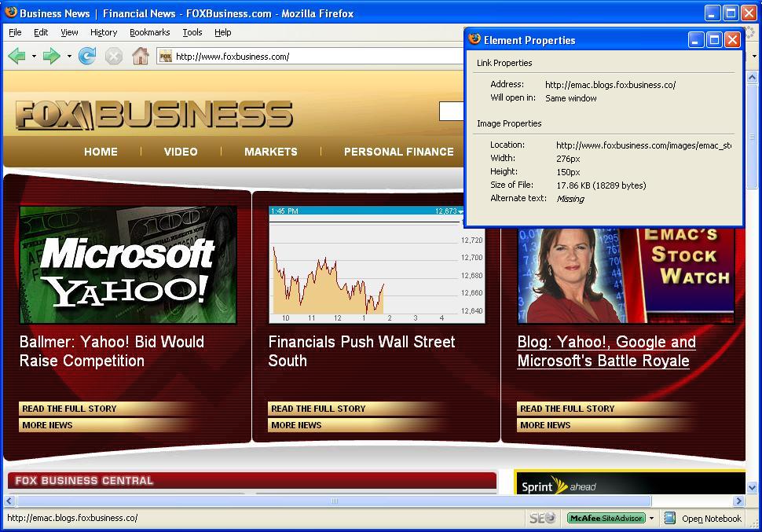Click the vertical scrollbar up arrow

pyautogui.click(x=752, y=77)
